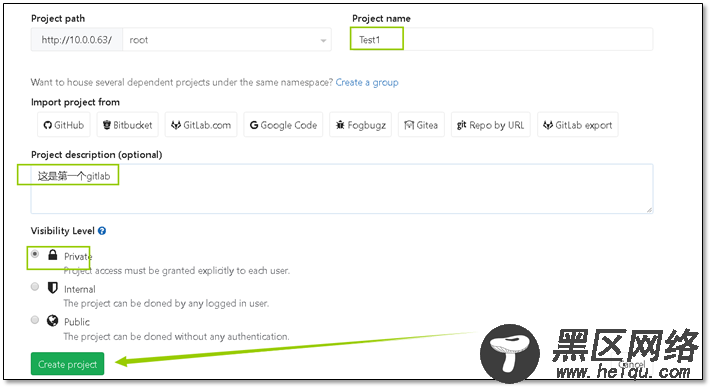This screenshot has height=389, width=712.
Task: Import from GitLab export
Action: click(x=578, y=125)
